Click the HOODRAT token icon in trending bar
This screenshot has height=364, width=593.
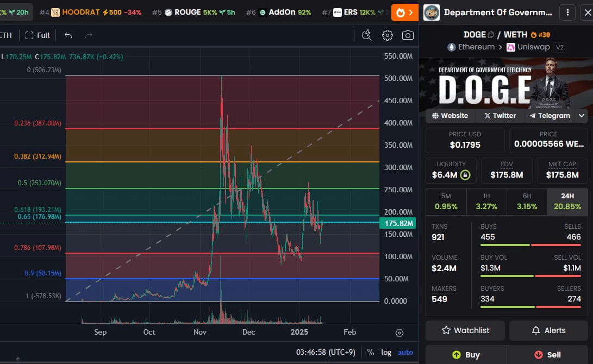[55, 12]
